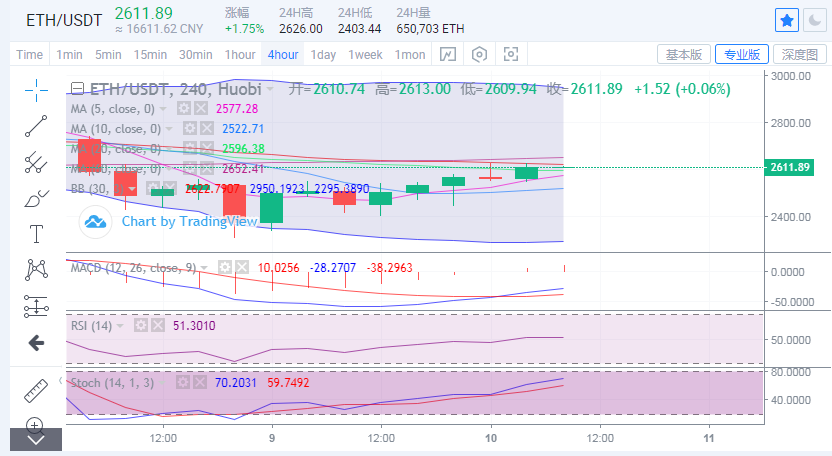Switch to 专业版 professional chart view
832x456 pixels.
click(x=742, y=54)
